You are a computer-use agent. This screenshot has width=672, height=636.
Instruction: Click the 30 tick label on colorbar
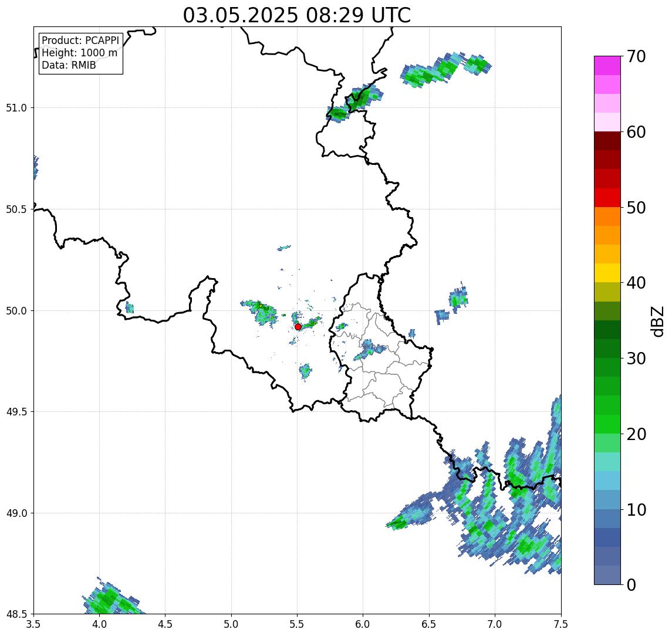click(x=636, y=358)
